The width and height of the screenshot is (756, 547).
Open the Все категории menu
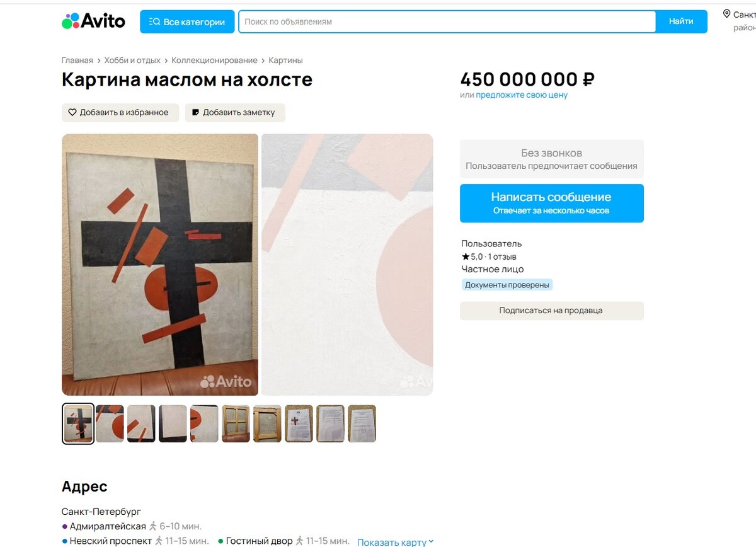click(x=187, y=21)
